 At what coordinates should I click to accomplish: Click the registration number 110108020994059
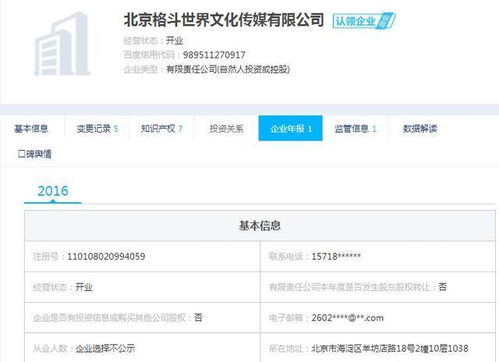pos(106,256)
